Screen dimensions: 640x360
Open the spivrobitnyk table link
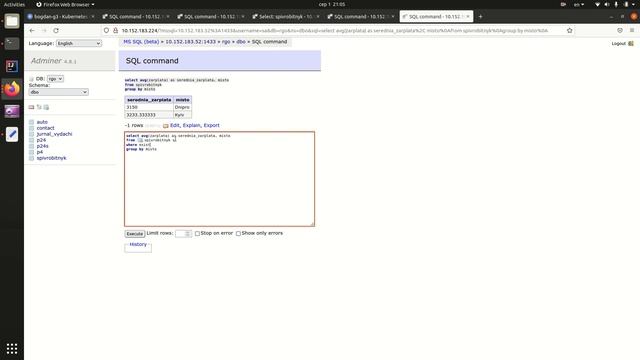51,158
